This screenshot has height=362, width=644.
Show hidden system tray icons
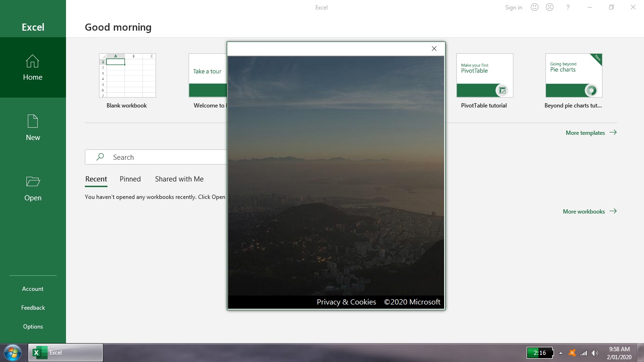(x=561, y=353)
